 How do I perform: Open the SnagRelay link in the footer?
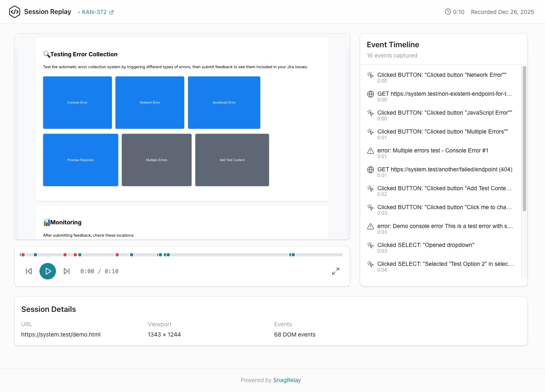click(x=287, y=380)
